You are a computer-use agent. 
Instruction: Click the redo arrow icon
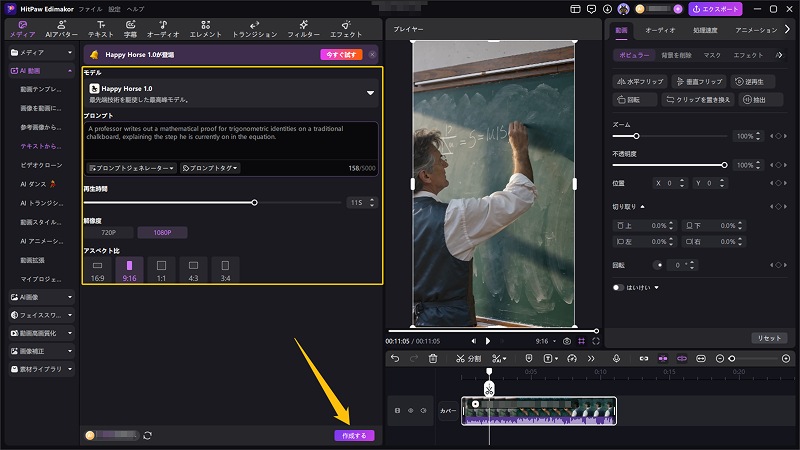[414, 359]
